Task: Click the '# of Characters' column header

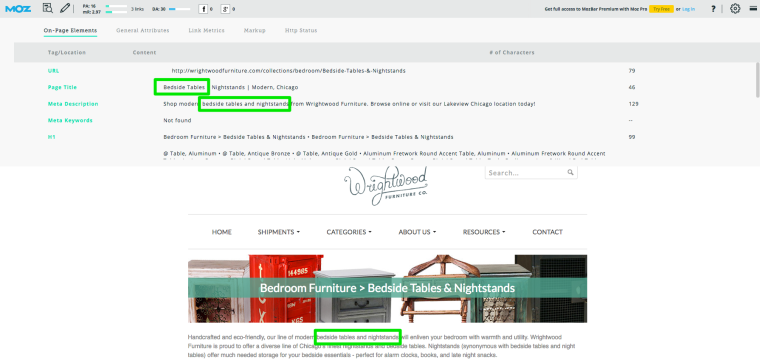Action: point(512,52)
